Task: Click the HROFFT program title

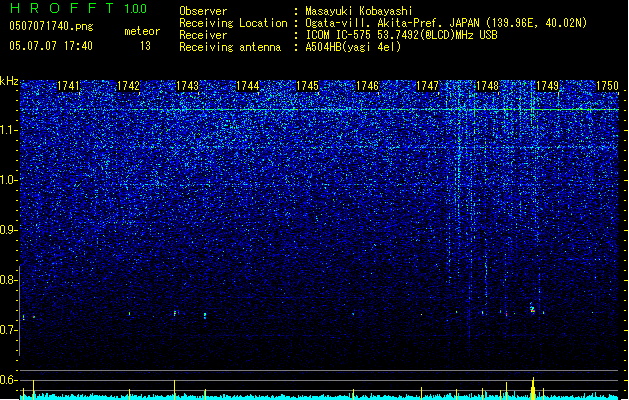Action: coord(62,8)
